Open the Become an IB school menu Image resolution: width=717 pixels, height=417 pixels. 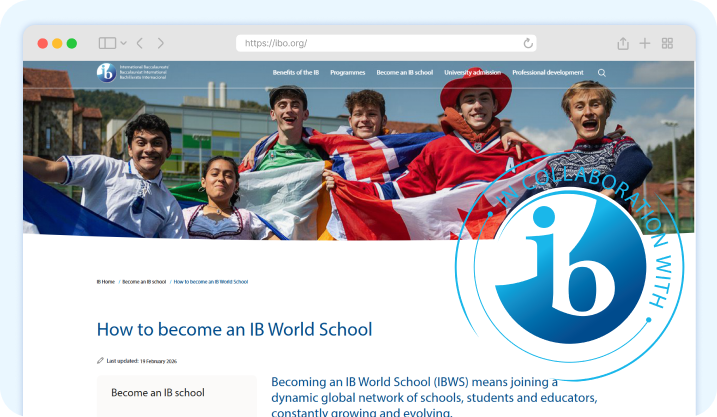click(405, 72)
